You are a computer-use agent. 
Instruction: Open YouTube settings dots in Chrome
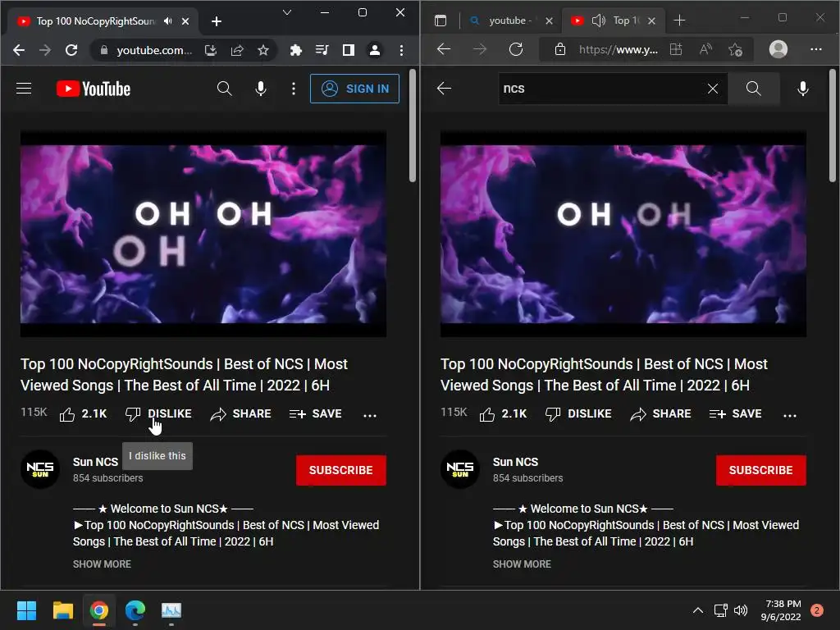[293, 89]
